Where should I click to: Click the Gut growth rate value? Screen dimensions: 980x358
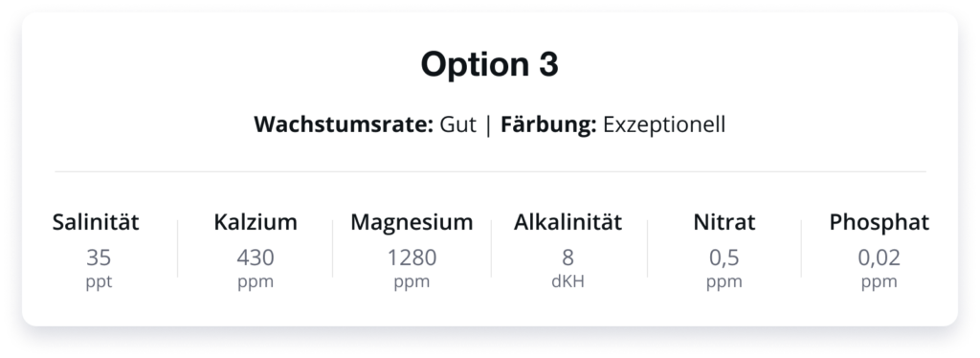(x=457, y=124)
